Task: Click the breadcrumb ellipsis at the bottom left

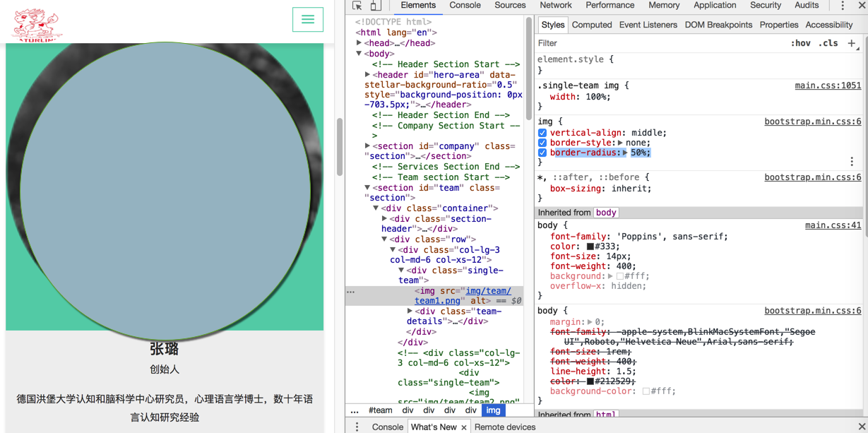Action: pyautogui.click(x=355, y=410)
